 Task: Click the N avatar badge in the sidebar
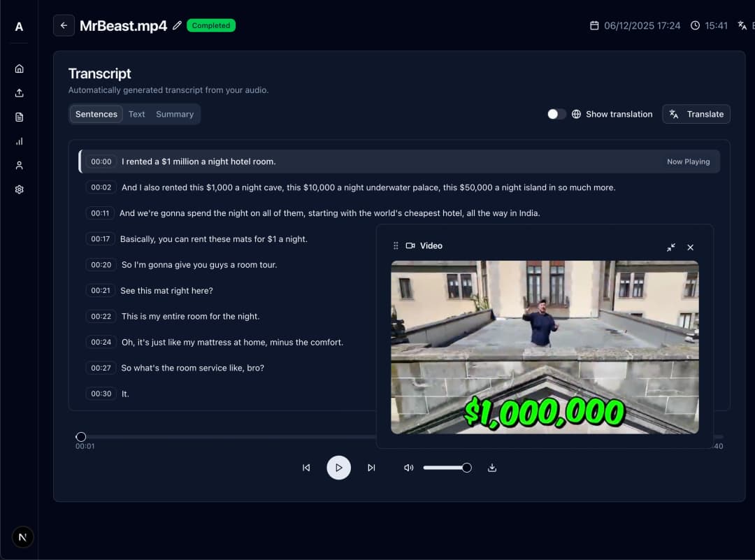coord(22,537)
